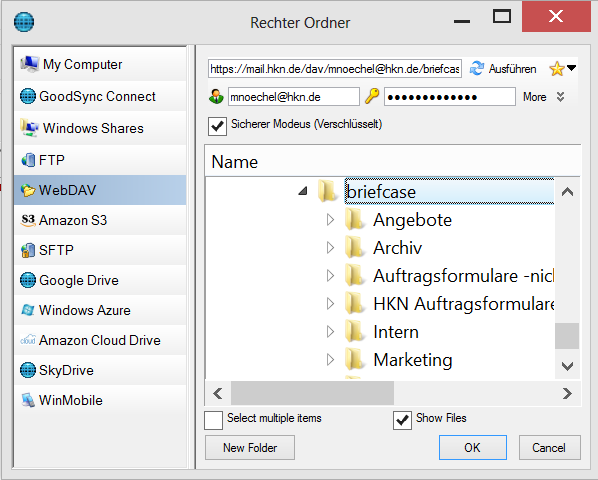Viewport: 598px width, 480px height.
Task: Click the Cancel button
Action: coord(550,447)
